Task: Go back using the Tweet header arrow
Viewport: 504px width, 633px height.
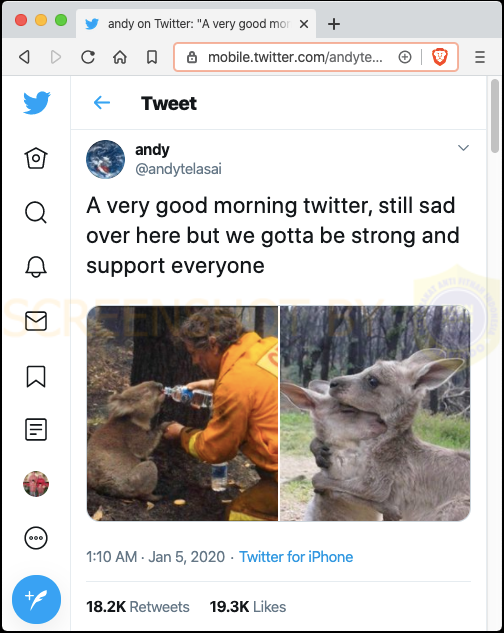Action: tap(102, 103)
